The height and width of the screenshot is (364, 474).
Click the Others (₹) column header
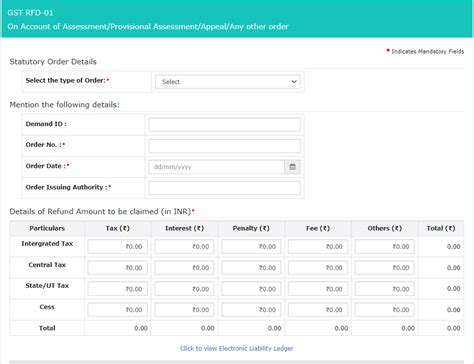[x=385, y=228]
